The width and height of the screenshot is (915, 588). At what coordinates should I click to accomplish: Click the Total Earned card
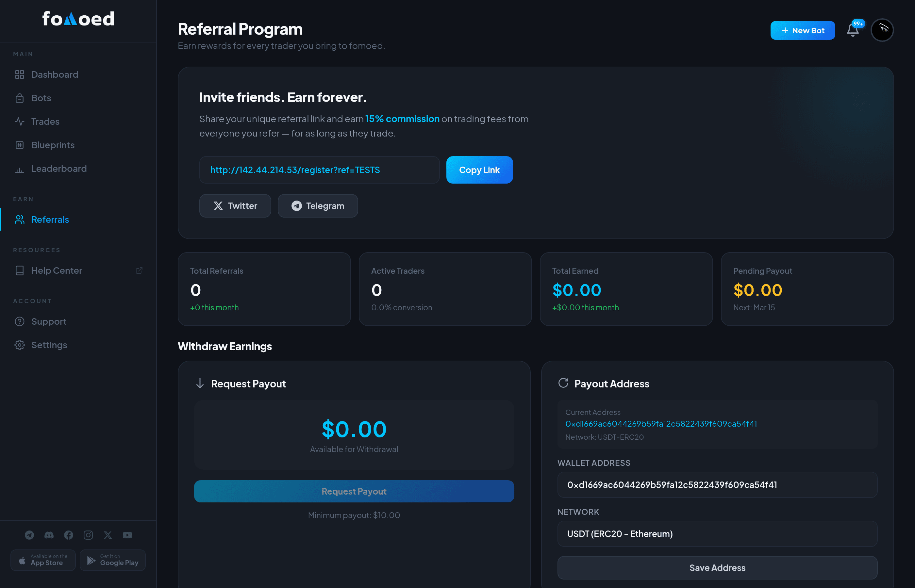pyautogui.click(x=626, y=289)
